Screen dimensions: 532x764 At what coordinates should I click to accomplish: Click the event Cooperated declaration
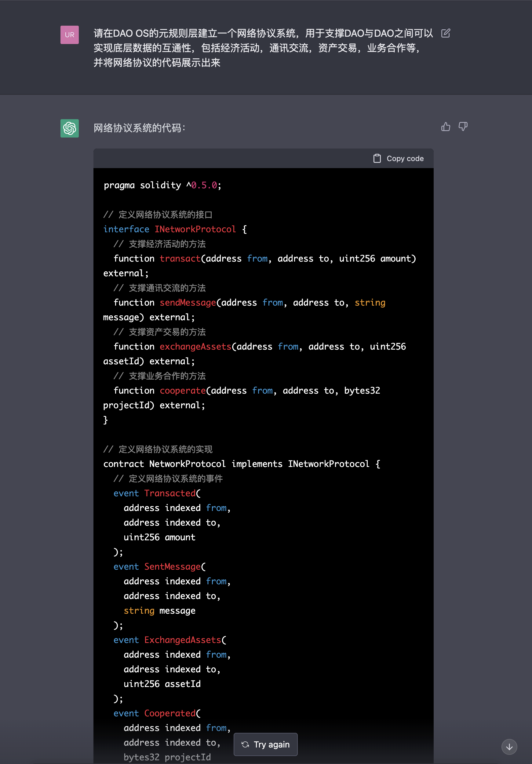[156, 713]
